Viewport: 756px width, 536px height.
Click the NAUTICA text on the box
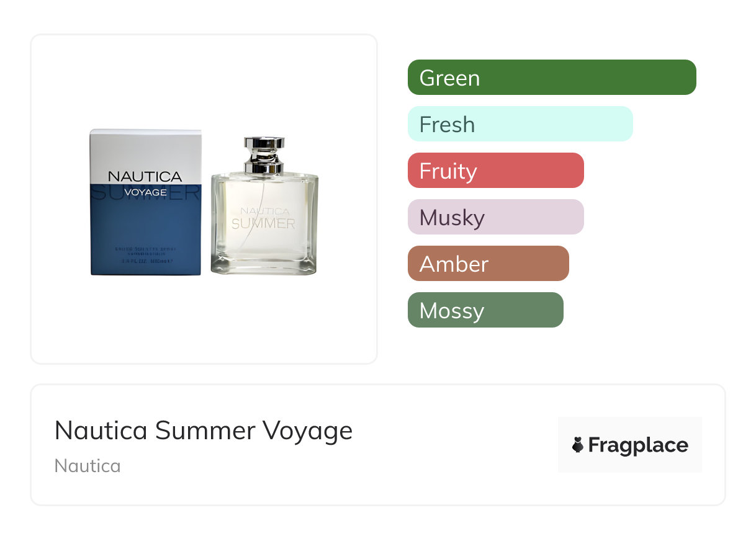[145, 176]
